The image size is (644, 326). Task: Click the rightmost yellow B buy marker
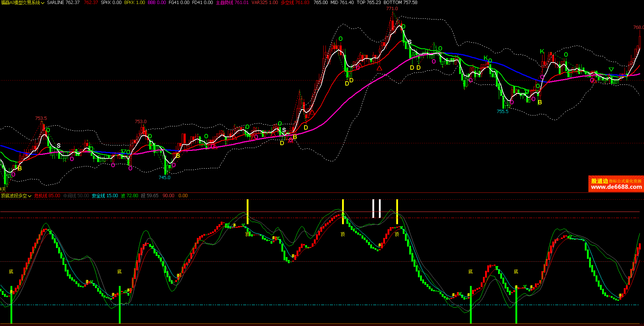pyautogui.click(x=540, y=103)
